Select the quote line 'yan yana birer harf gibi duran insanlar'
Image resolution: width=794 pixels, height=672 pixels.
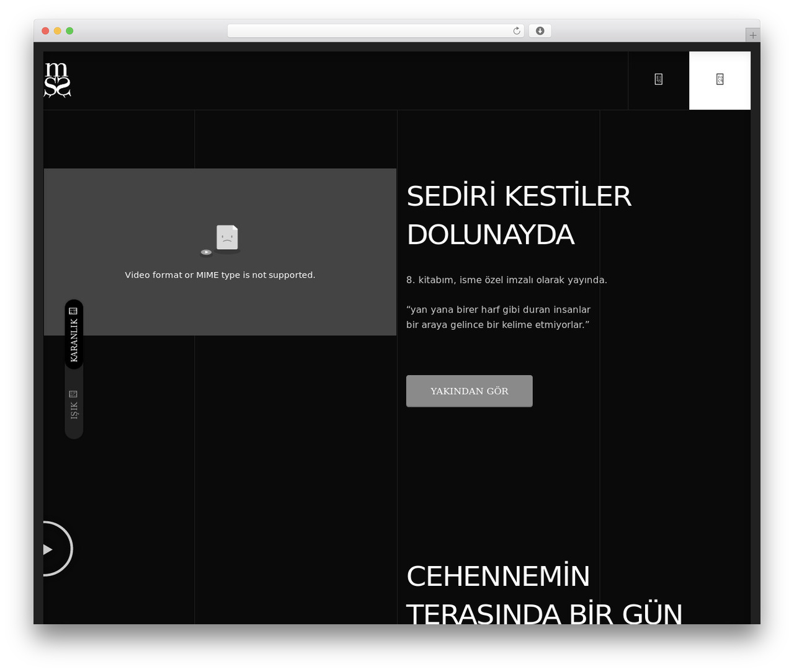tap(500, 309)
